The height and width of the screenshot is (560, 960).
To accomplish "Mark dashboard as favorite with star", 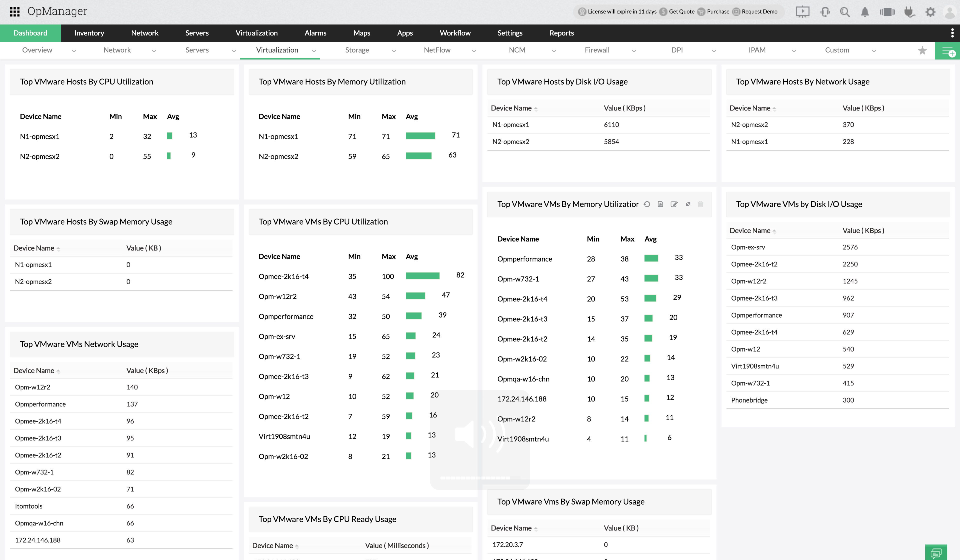I will point(922,50).
